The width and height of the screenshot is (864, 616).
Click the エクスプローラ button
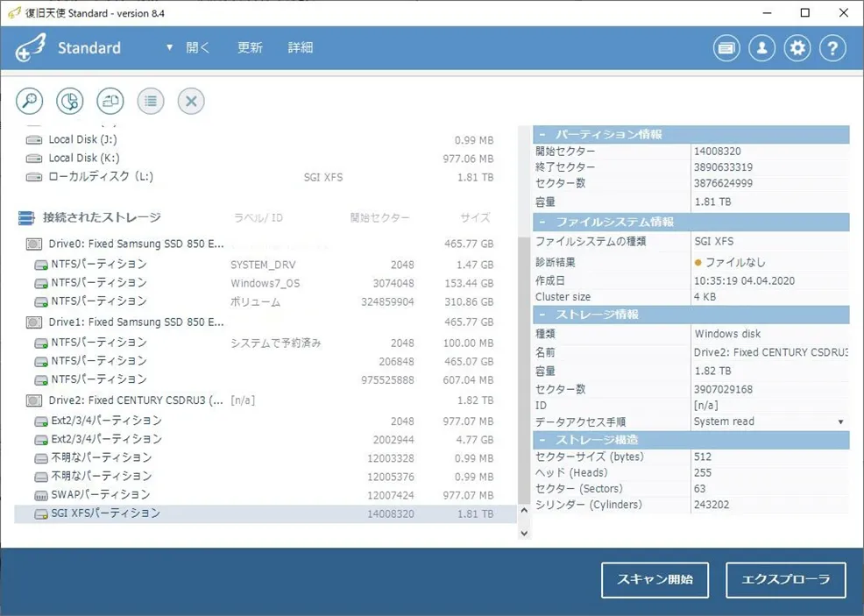[786, 579]
